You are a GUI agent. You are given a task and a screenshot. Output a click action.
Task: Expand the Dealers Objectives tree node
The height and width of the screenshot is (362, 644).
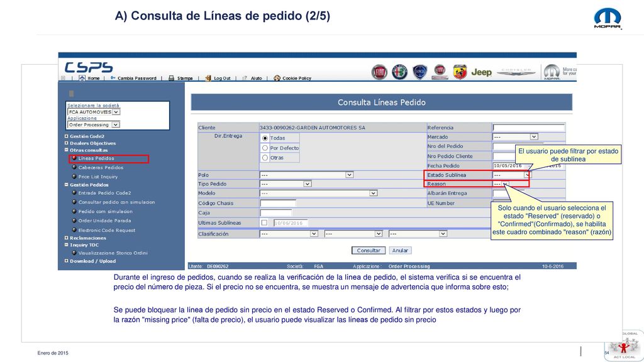66,143
